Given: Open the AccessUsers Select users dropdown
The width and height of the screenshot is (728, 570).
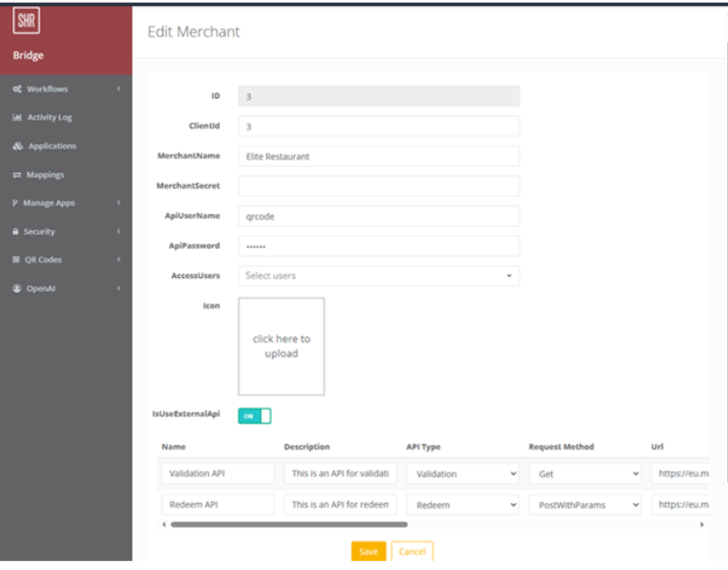Looking at the screenshot, I should [378, 276].
